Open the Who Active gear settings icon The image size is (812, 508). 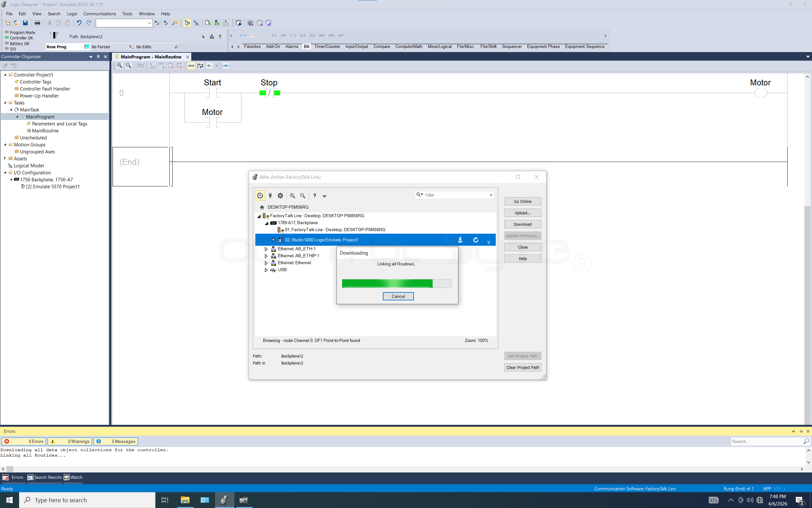pos(280,196)
